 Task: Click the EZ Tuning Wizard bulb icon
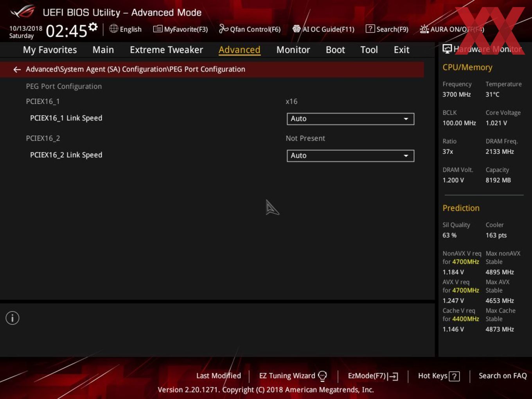(322, 376)
